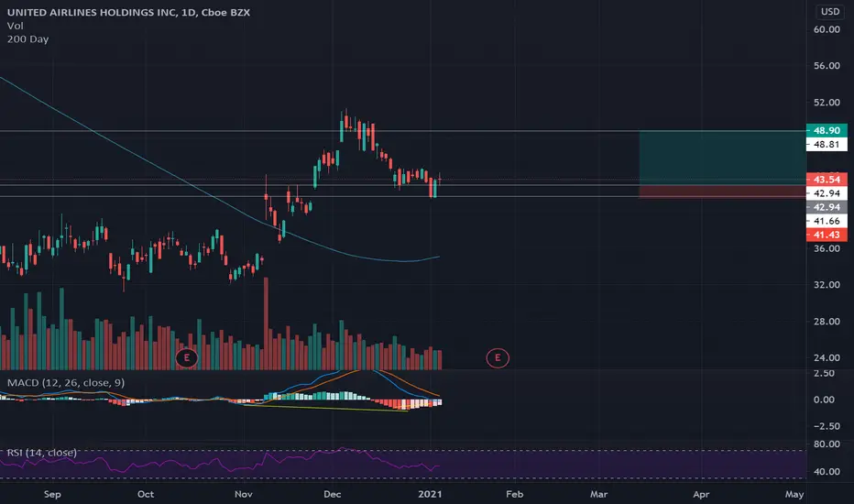Screen dimensions: 854x504
Task: Click the Oct label on the time axis
Action: click(146, 494)
